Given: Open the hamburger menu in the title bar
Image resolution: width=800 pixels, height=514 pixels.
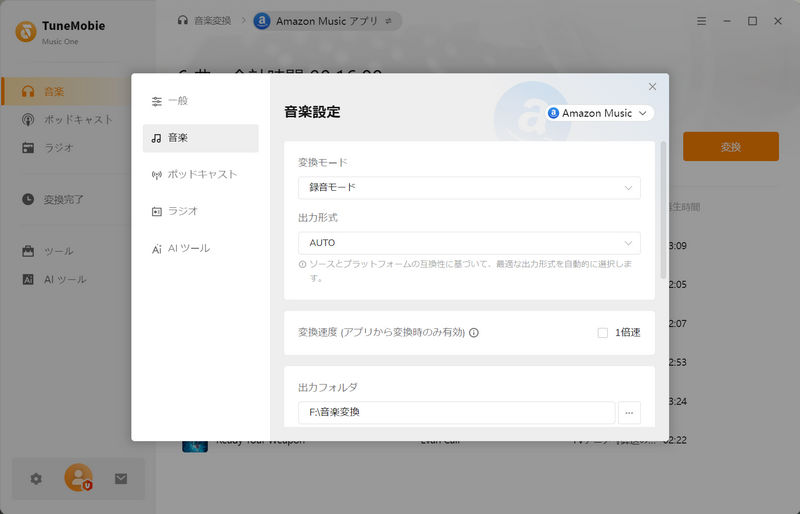Looking at the screenshot, I should 702,21.
